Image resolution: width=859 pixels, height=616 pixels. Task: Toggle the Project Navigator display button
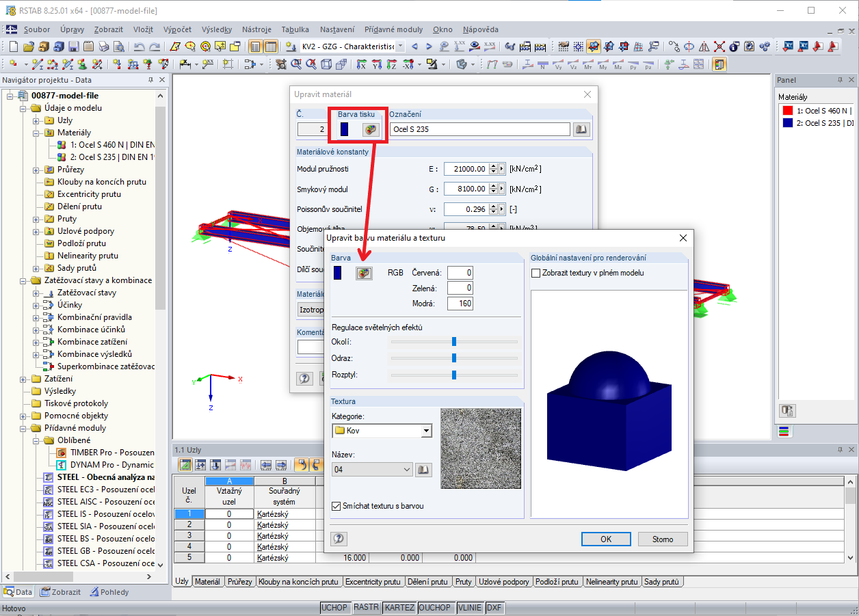click(x=256, y=46)
